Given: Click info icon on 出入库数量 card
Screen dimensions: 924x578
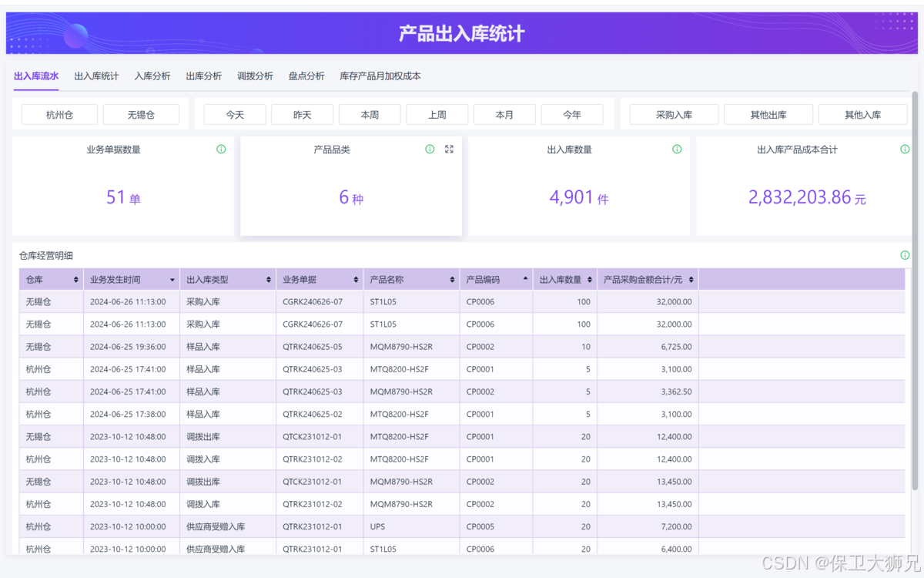Looking at the screenshot, I should (x=677, y=150).
